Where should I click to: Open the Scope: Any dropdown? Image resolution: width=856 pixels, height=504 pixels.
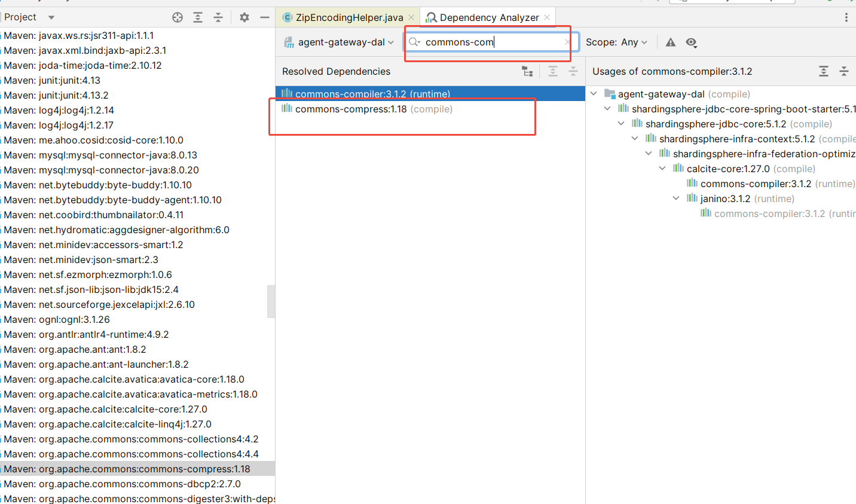(x=616, y=42)
